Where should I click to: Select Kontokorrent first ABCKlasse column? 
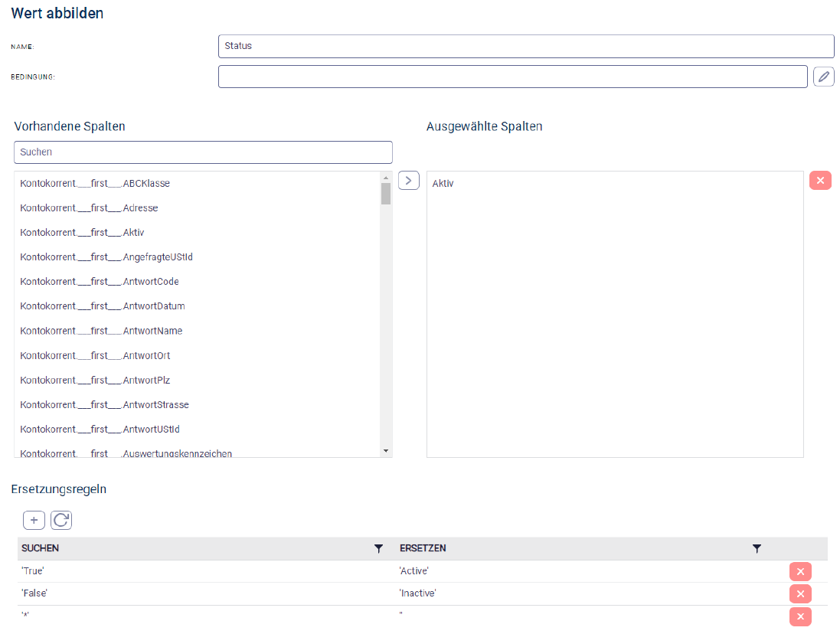coord(95,184)
